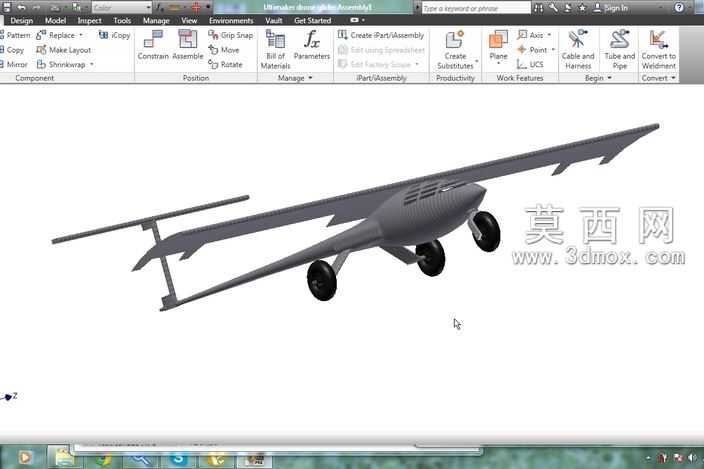This screenshot has height=469, width=704.
Task: Select the Move component tool
Action: pyautogui.click(x=224, y=50)
